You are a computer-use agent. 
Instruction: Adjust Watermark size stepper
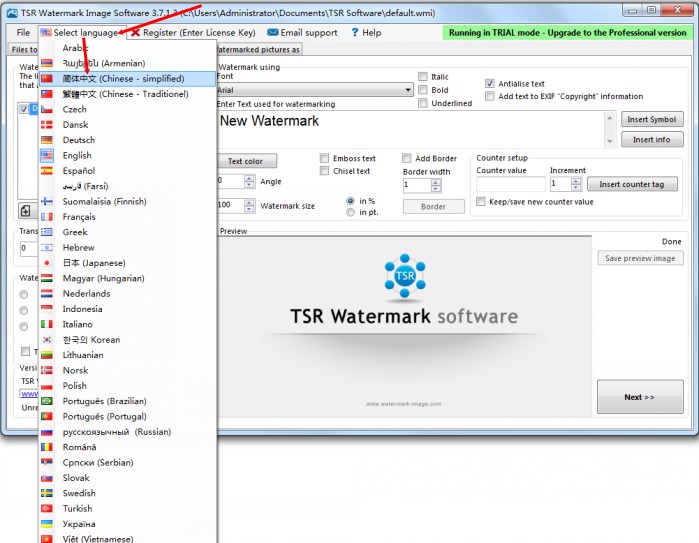pos(250,206)
